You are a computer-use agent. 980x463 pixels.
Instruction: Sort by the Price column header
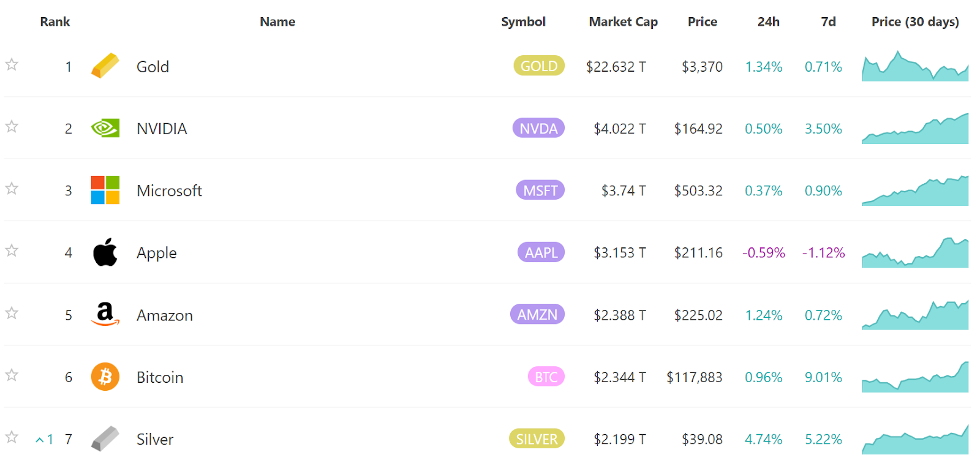(702, 21)
